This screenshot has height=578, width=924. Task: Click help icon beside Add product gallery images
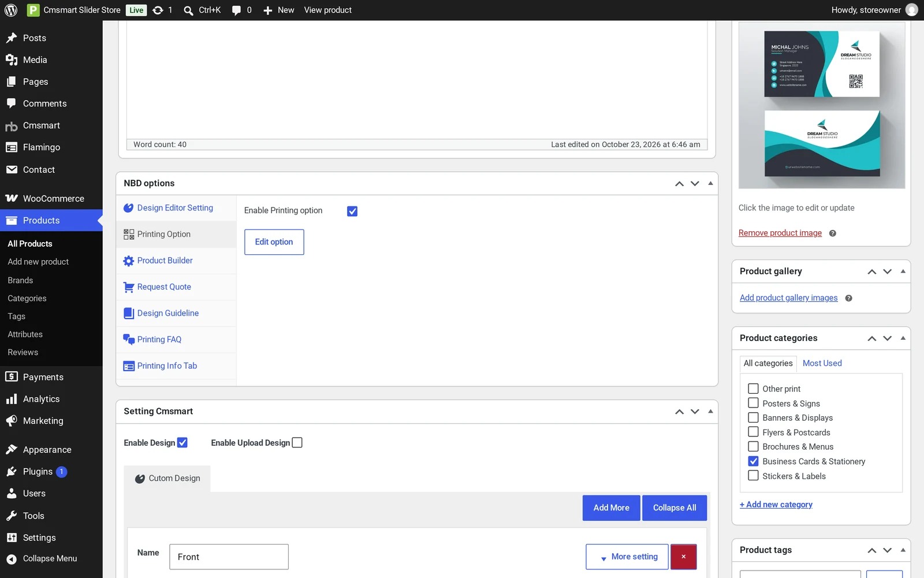pos(848,298)
